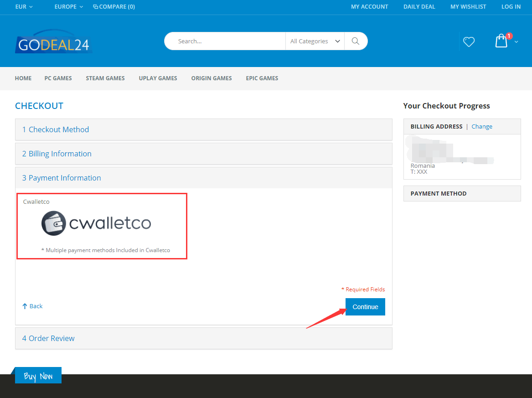Open MY ACCOUNT
The height and width of the screenshot is (398, 532).
click(x=369, y=7)
